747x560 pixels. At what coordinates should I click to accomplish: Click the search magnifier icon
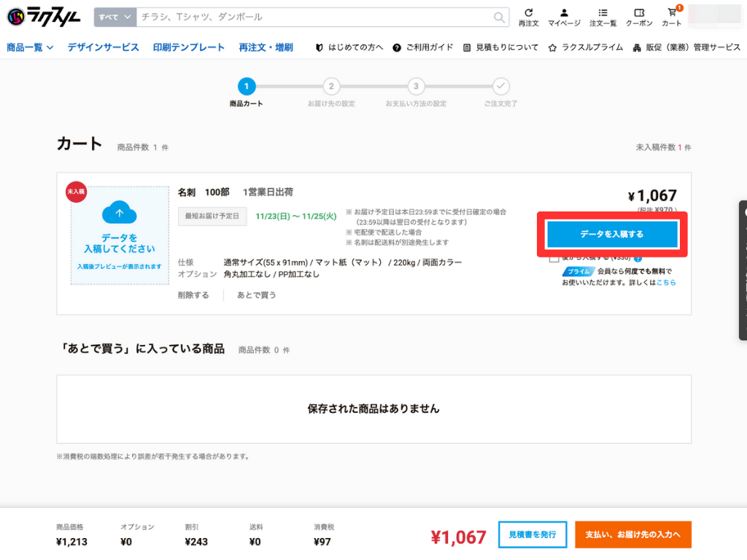click(x=499, y=15)
